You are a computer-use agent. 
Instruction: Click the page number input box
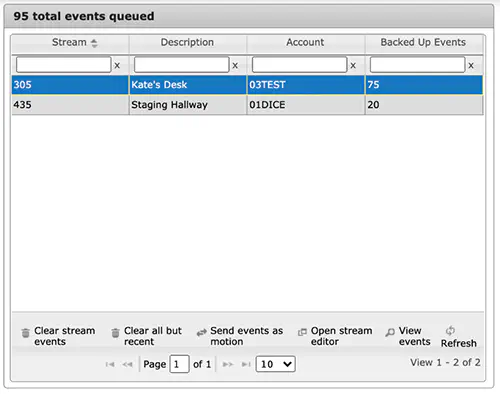179,364
